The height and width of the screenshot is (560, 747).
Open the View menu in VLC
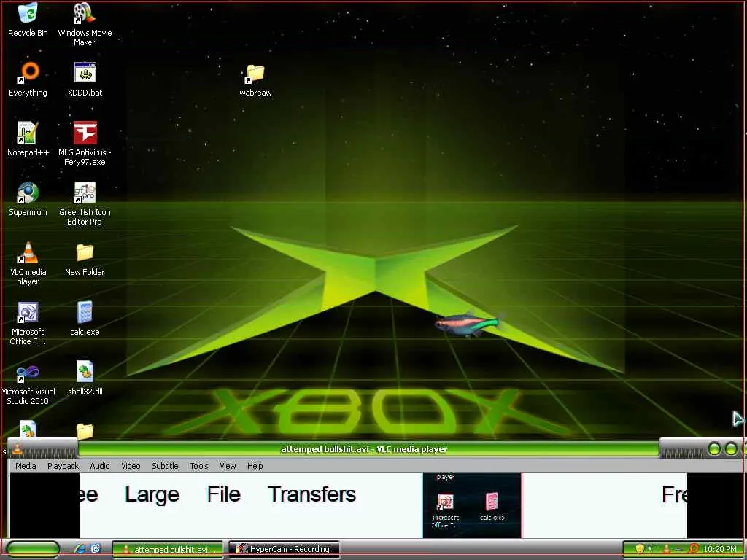pyautogui.click(x=228, y=466)
